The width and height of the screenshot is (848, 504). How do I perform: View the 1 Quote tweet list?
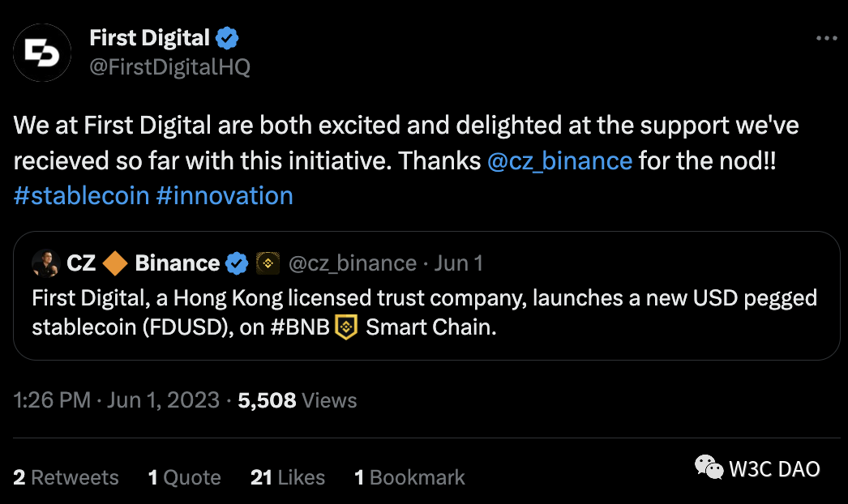click(185, 478)
